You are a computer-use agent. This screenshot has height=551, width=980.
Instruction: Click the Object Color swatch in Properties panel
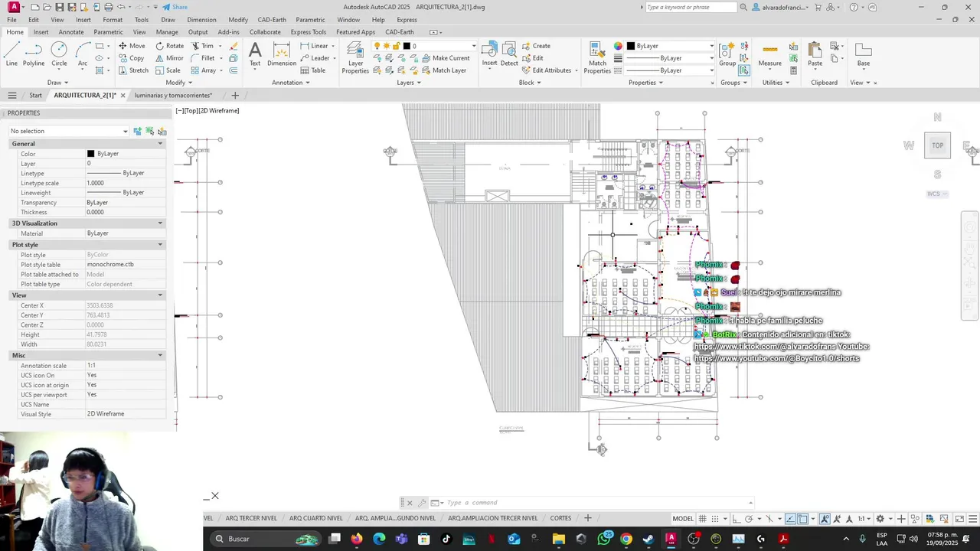tap(619, 46)
